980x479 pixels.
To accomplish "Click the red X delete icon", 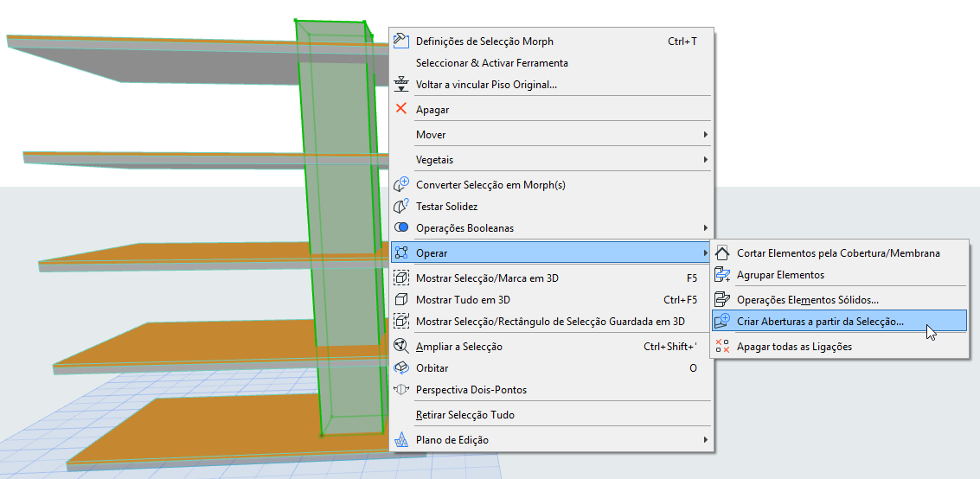I will click(x=401, y=109).
